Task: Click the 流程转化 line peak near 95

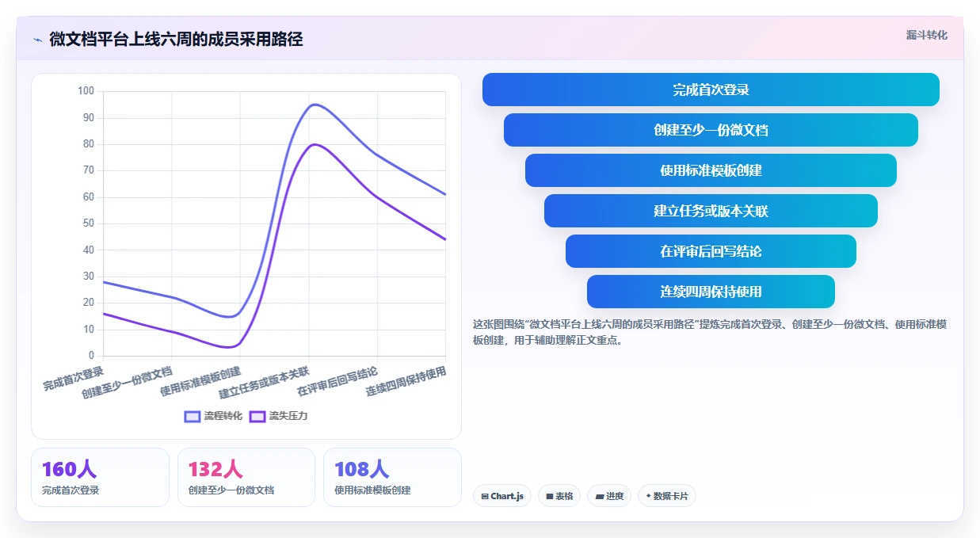Action: [315, 105]
